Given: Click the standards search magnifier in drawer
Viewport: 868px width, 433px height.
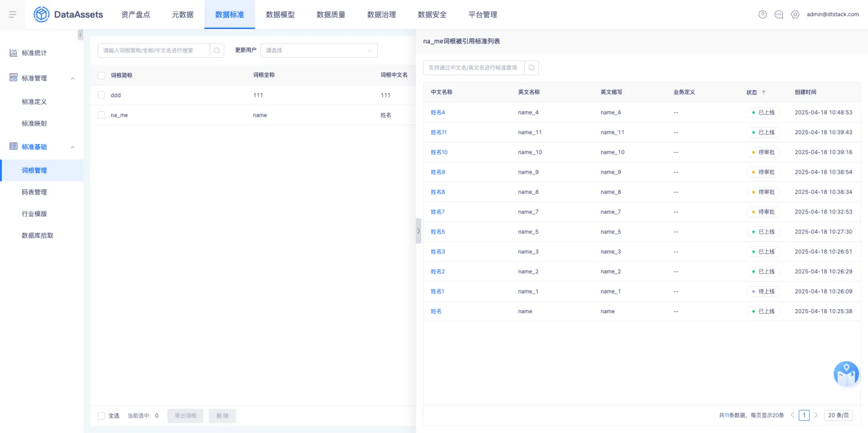Looking at the screenshot, I should (532, 68).
